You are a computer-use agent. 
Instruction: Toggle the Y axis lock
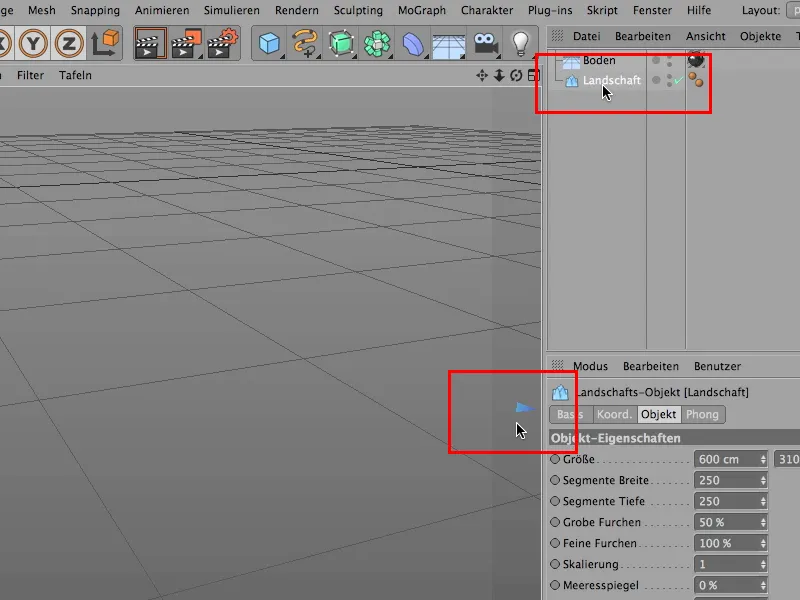click(33, 43)
